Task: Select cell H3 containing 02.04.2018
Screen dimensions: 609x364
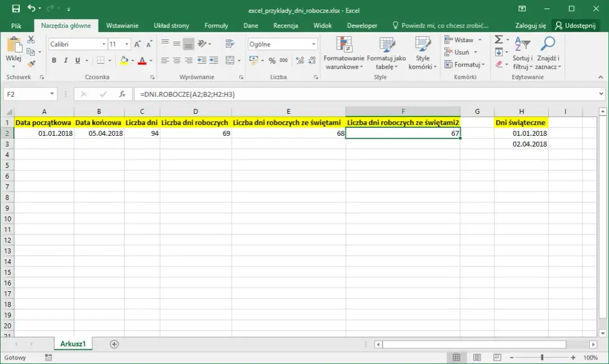Action: [521, 144]
